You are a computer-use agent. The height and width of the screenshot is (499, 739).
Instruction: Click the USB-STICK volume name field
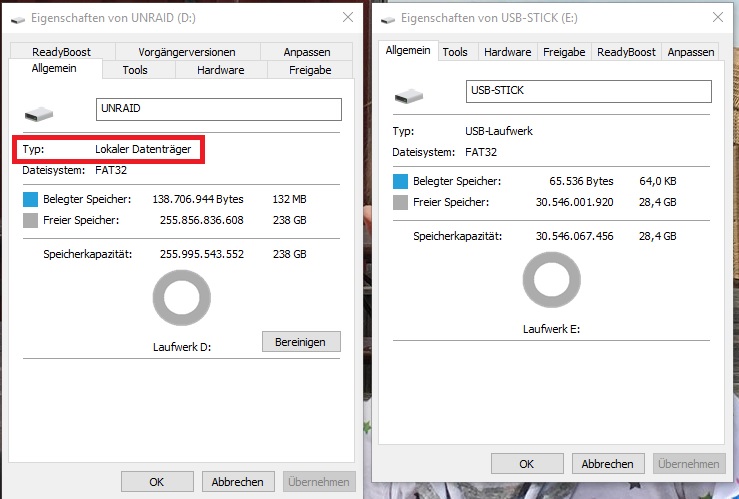pyautogui.click(x=589, y=91)
